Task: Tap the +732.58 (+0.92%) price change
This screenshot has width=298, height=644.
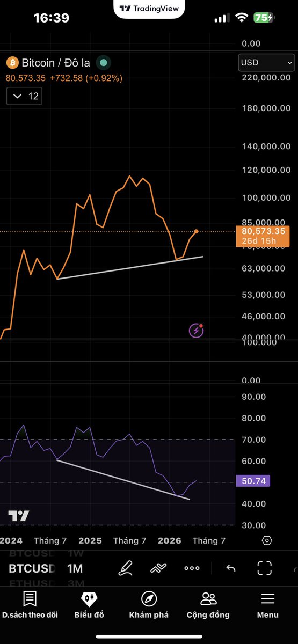Action: [86, 78]
